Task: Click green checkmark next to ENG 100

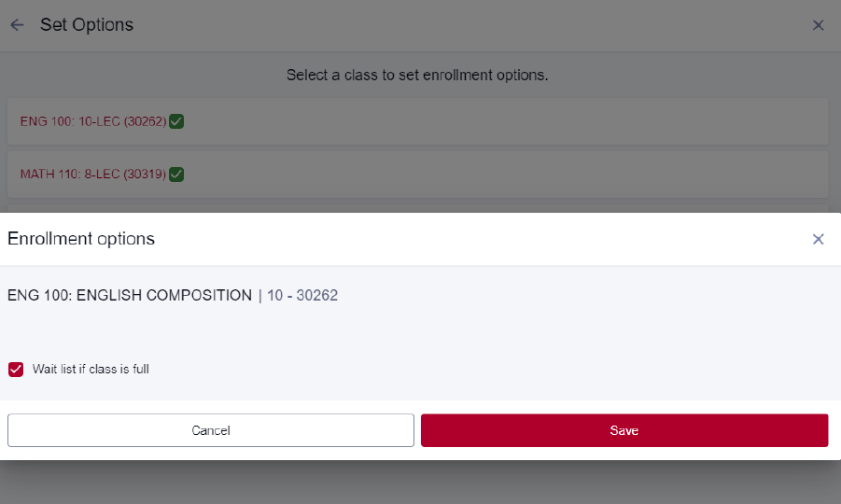Action: pos(176,121)
